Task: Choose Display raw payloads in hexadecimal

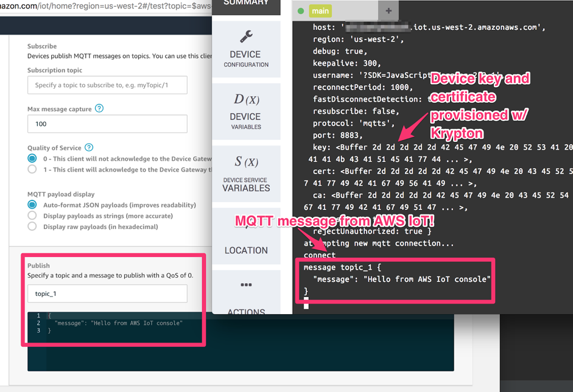Action: 32,227
